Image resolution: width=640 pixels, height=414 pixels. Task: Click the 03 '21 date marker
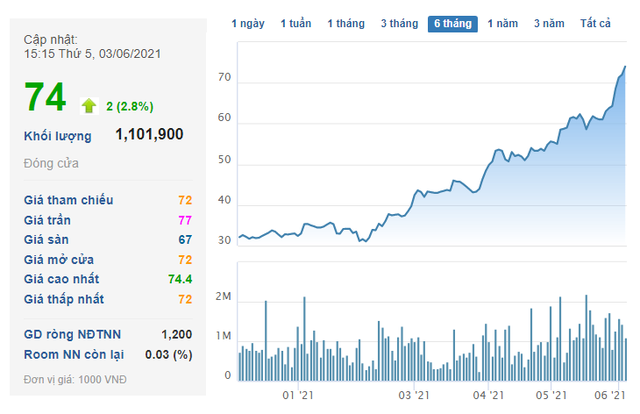(x=414, y=396)
